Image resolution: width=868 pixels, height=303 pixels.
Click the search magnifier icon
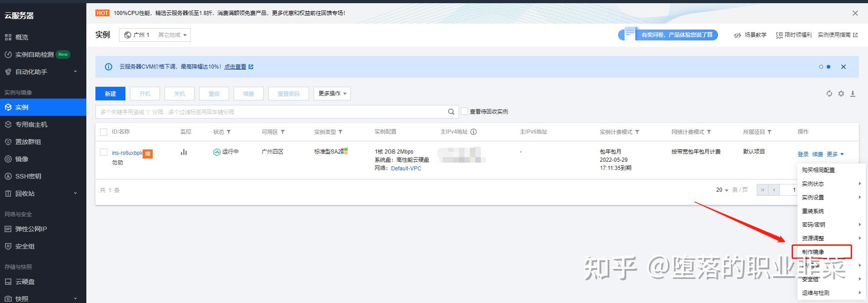451,112
